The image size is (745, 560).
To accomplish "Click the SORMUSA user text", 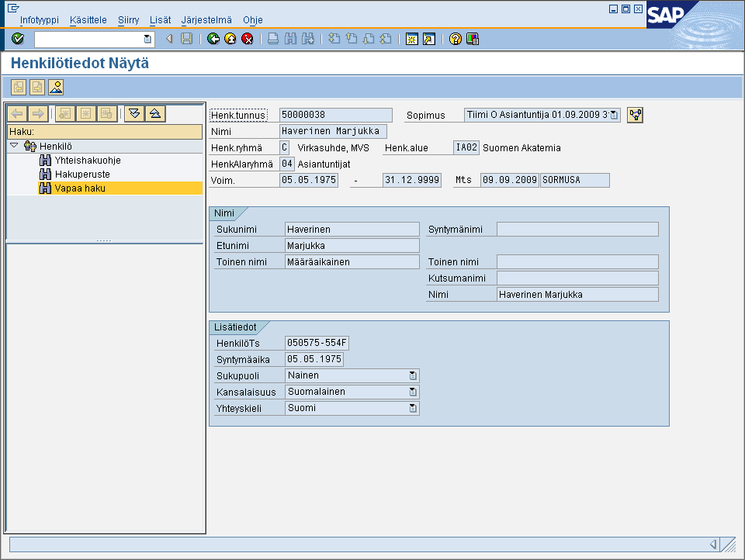I will (561, 180).
